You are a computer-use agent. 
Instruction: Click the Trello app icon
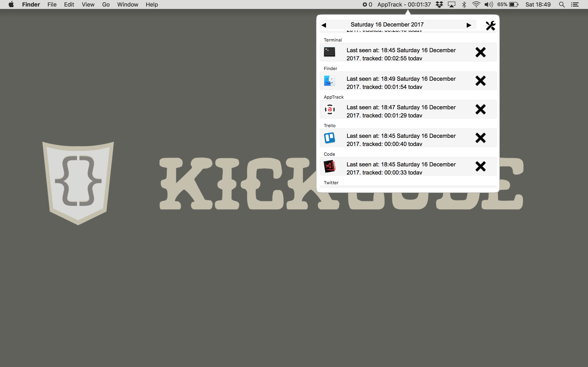(x=330, y=138)
